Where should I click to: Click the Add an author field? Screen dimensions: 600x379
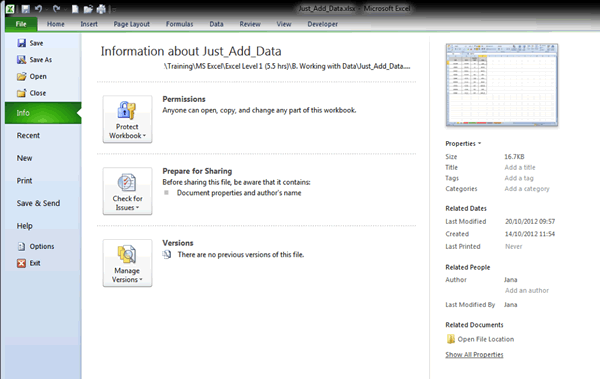click(527, 291)
